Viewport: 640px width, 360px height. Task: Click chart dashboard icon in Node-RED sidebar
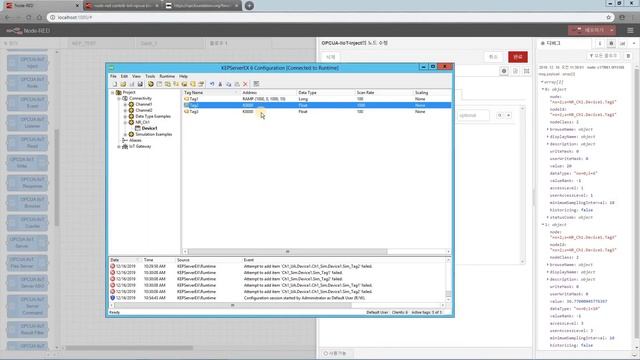coord(622,43)
